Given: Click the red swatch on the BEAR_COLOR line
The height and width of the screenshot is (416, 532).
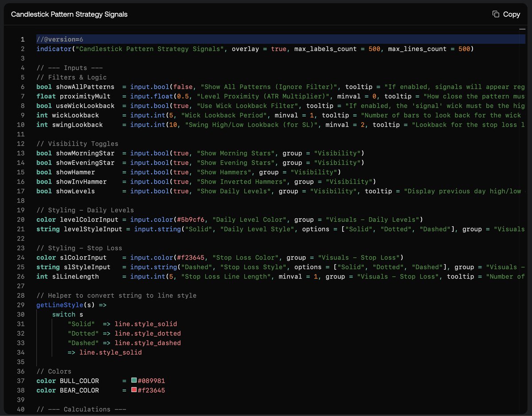Looking at the screenshot, I should point(134,390).
